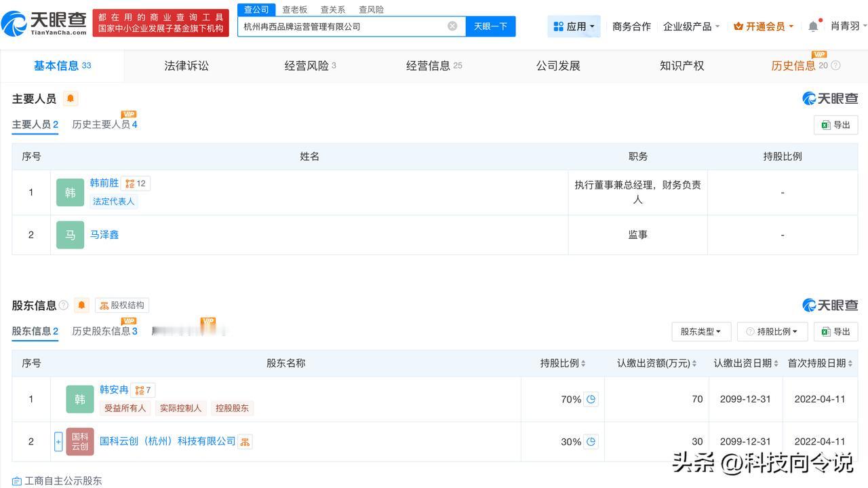
Task: Export the 主要人员 table with 导出
Action: (835, 125)
